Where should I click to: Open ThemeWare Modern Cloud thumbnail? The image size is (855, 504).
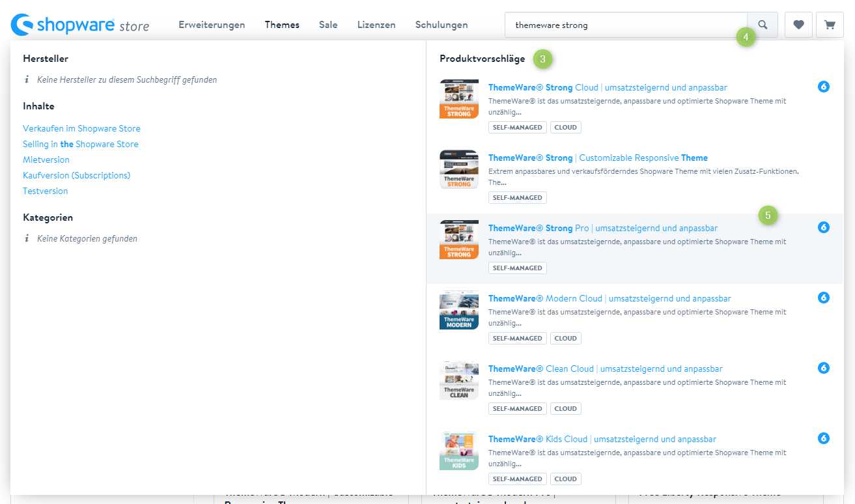pyautogui.click(x=459, y=310)
